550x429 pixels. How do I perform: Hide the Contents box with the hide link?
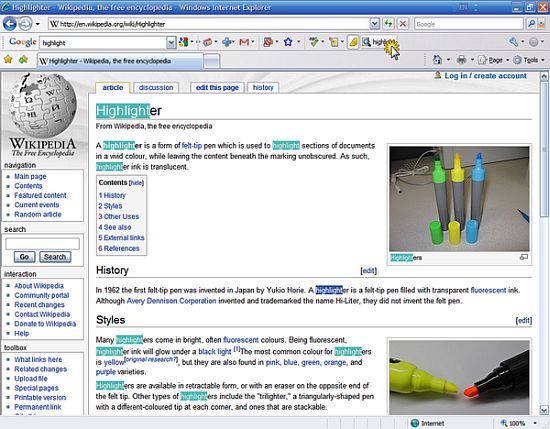tap(136, 183)
